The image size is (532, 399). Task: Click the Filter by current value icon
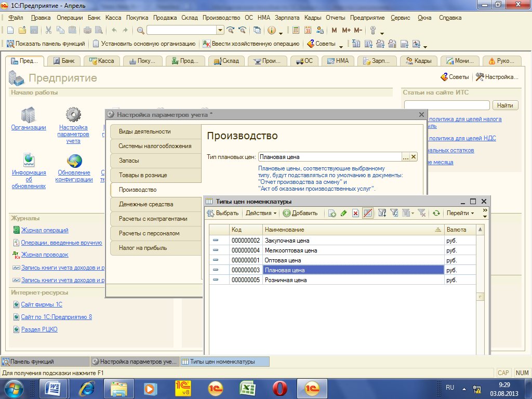[394, 213]
